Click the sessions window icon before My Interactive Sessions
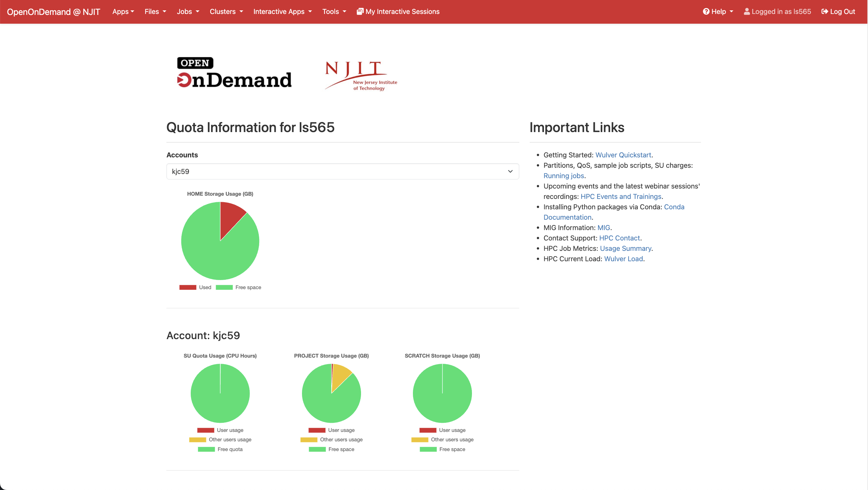 click(x=360, y=11)
